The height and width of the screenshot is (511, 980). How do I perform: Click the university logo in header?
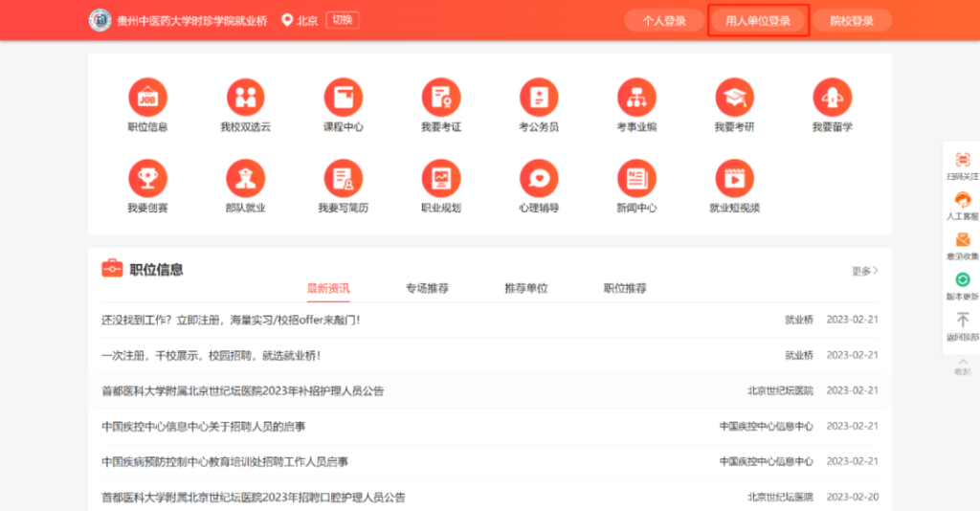coord(100,21)
